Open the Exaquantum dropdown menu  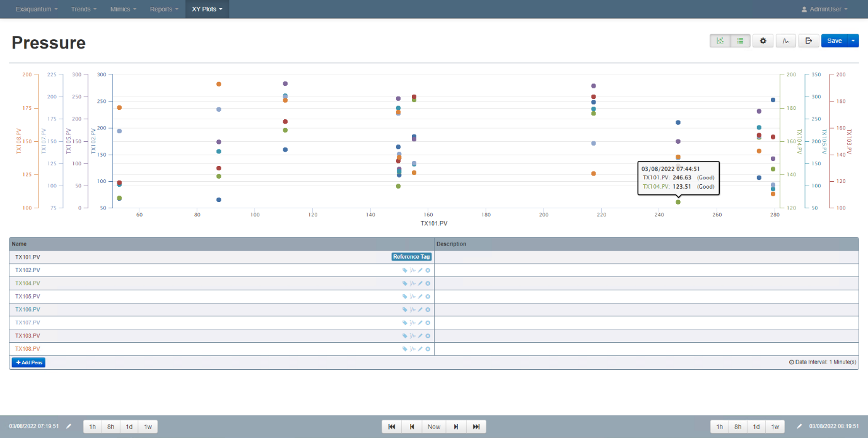[37, 9]
